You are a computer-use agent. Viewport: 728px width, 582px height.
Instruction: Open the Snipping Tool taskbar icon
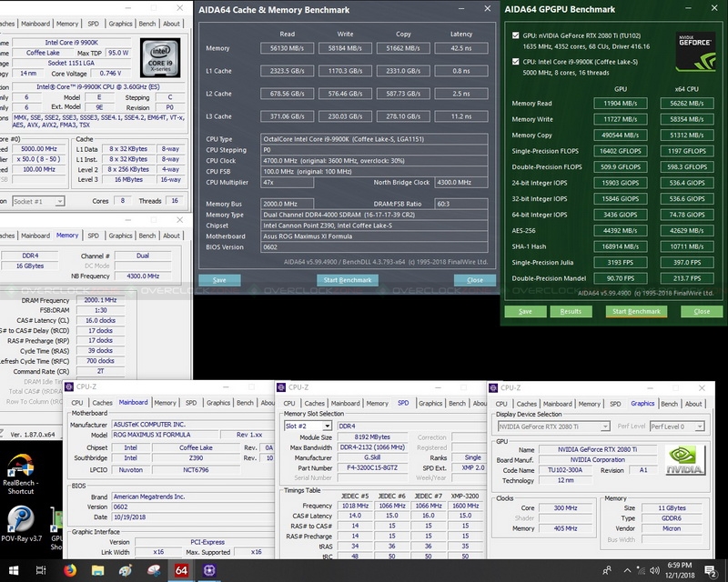pyautogui.click(x=154, y=570)
